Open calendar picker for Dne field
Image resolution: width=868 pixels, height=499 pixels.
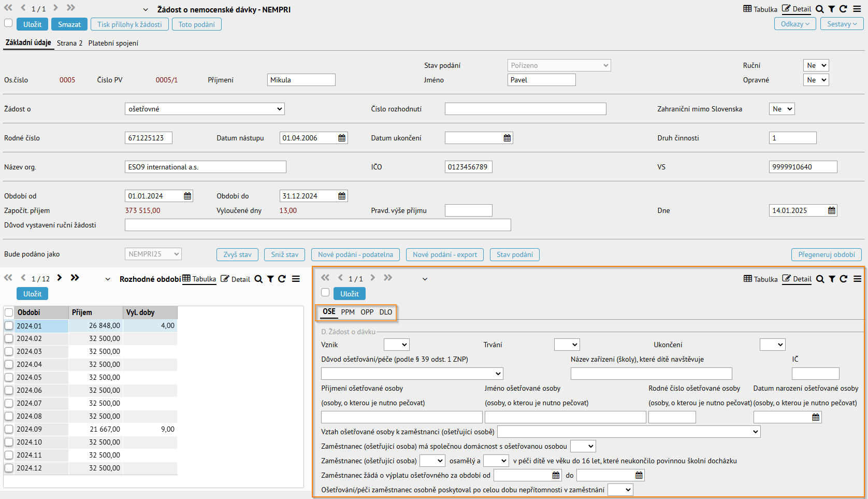click(x=832, y=210)
